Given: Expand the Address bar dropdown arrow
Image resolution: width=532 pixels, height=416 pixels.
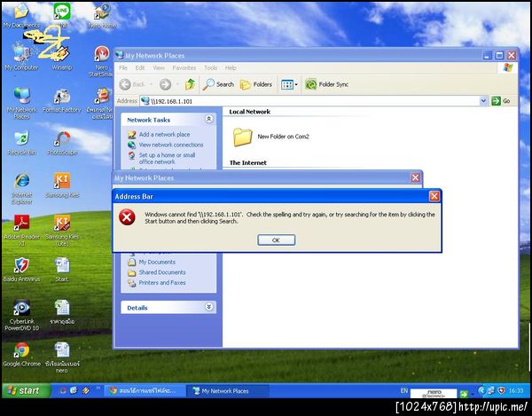Looking at the screenshot, I should pyautogui.click(x=483, y=101).
